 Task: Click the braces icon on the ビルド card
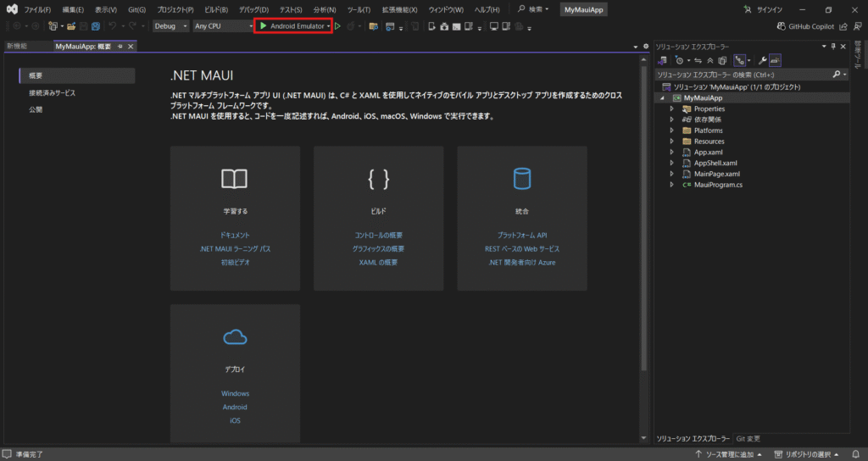coord(379,179)
